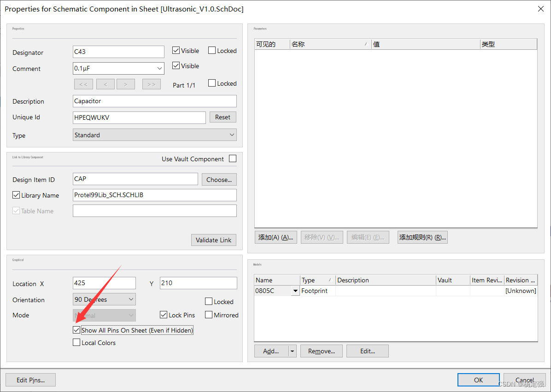The image size is (551, 392).
Task: Tick the Use Vault Component checkbox
Action: (x=233, y=159)
